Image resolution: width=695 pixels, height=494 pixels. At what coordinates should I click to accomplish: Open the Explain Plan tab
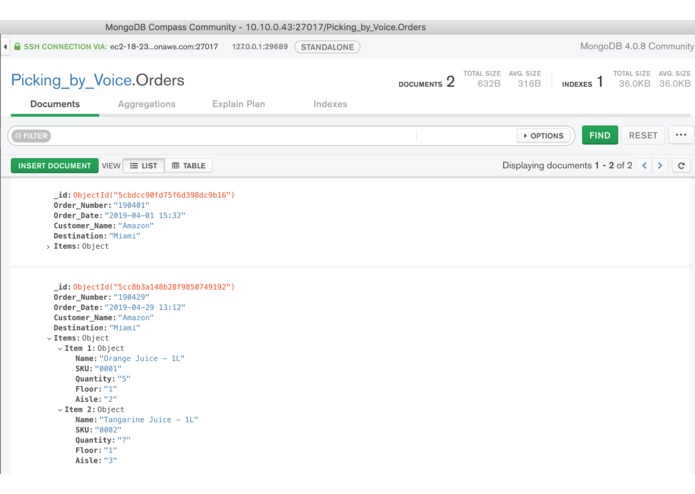click(x=238, y=104)
